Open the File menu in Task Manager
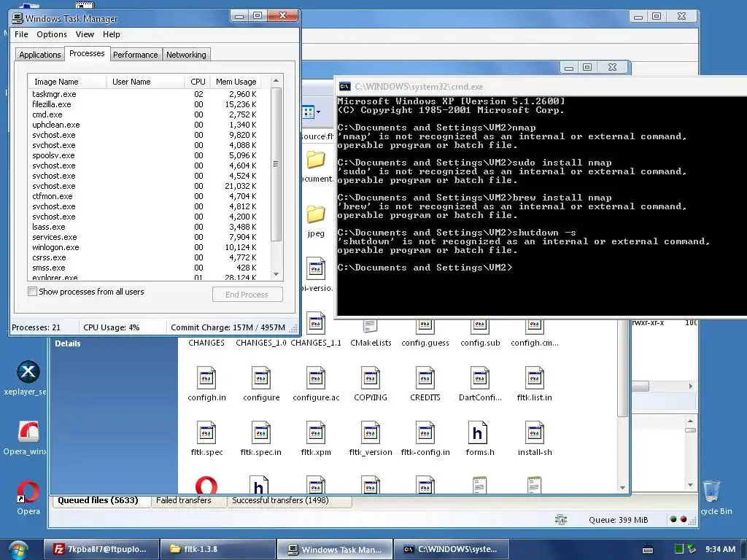Viewport: 747px width, 560px height. [x=21, y=34]
